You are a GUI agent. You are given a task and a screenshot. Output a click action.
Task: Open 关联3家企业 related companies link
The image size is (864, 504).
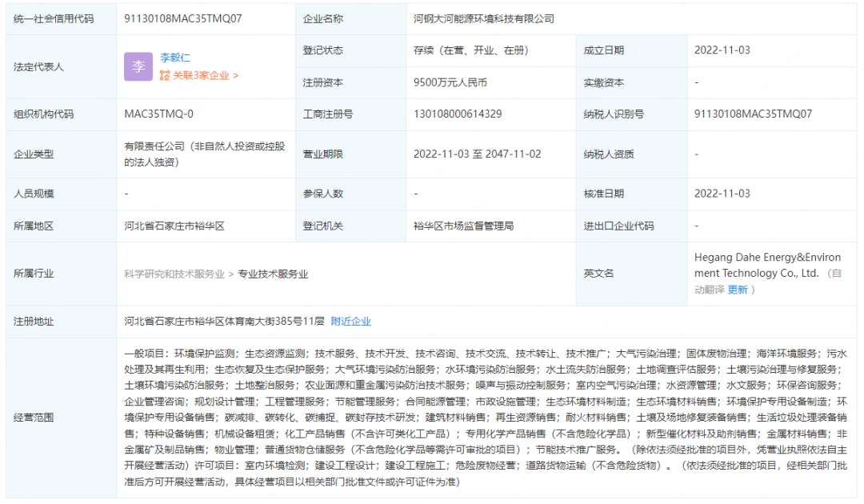[205, 75]
